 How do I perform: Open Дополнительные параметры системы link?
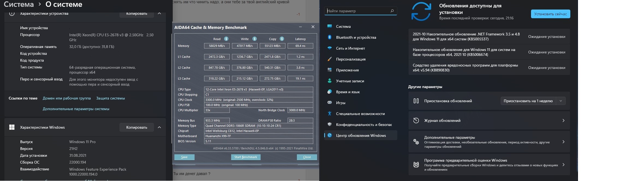[76, 109]
